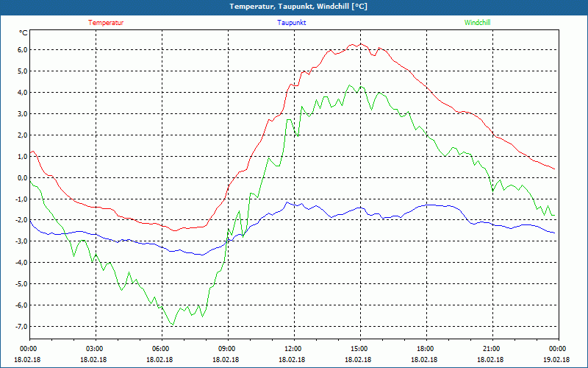The height and width of the screenshot is (368, 588).
Task: Click the '-5,0' y-axis label
Action: tap(21, 284)
